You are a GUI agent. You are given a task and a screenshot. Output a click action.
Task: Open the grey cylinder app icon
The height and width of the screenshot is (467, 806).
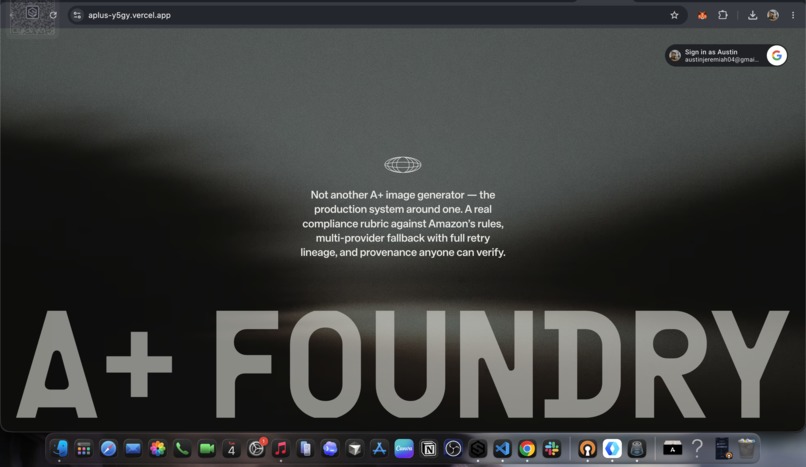point(637,449)
